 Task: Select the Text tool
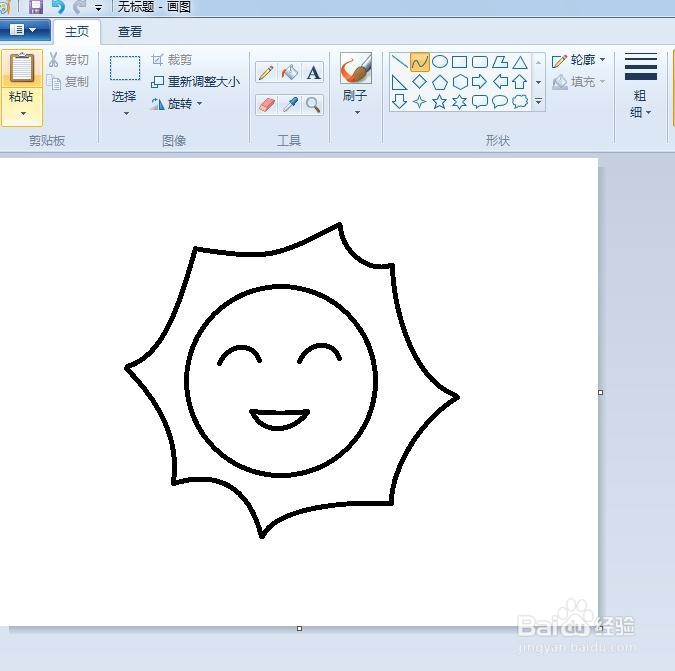[313, 72]
